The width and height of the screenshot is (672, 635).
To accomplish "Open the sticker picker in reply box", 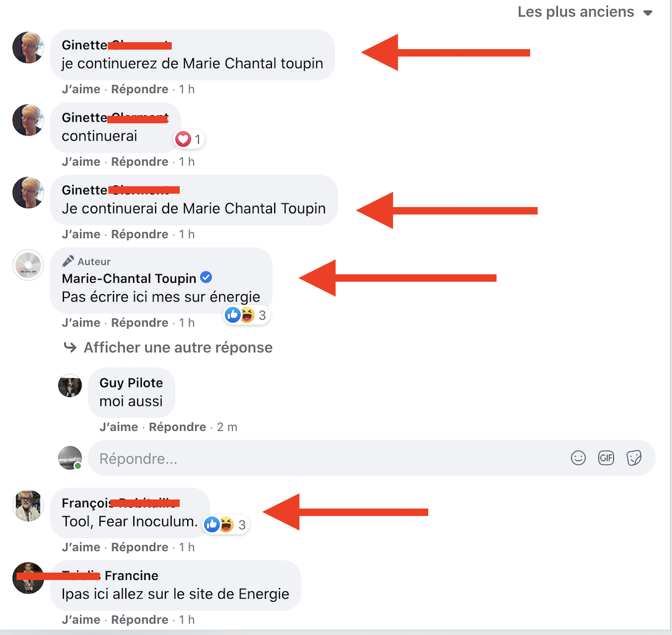I will [634, 458].
